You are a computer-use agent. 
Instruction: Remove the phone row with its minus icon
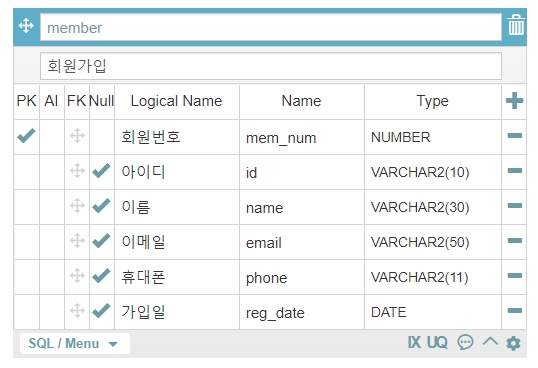(515, 275)
